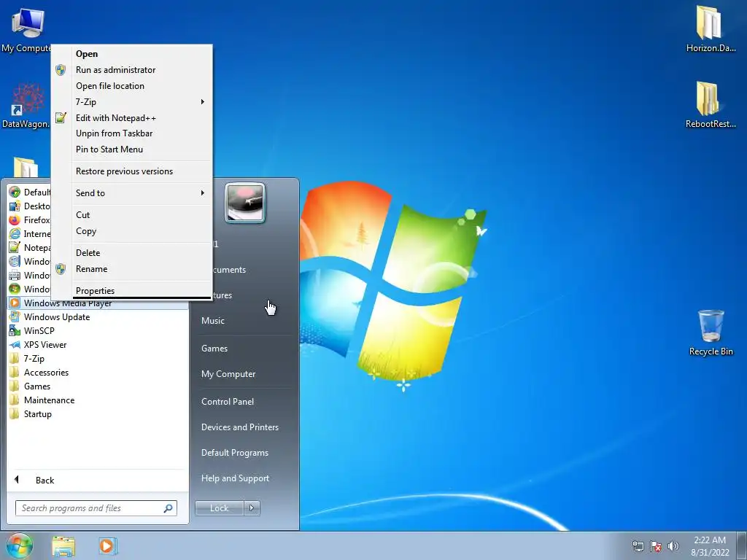Screen dimensions: 747x560
Task: Click the Notepad++ icon in programs list
Action: (x=15, y=248)
